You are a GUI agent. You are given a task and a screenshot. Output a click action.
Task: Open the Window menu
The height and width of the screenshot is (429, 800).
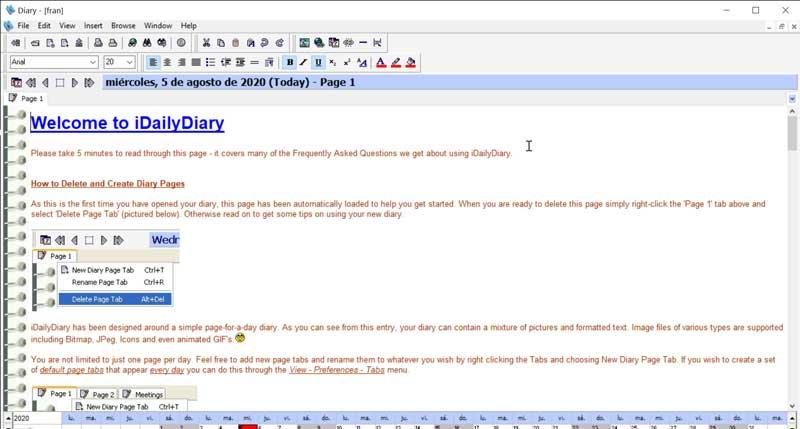[158, 26]
